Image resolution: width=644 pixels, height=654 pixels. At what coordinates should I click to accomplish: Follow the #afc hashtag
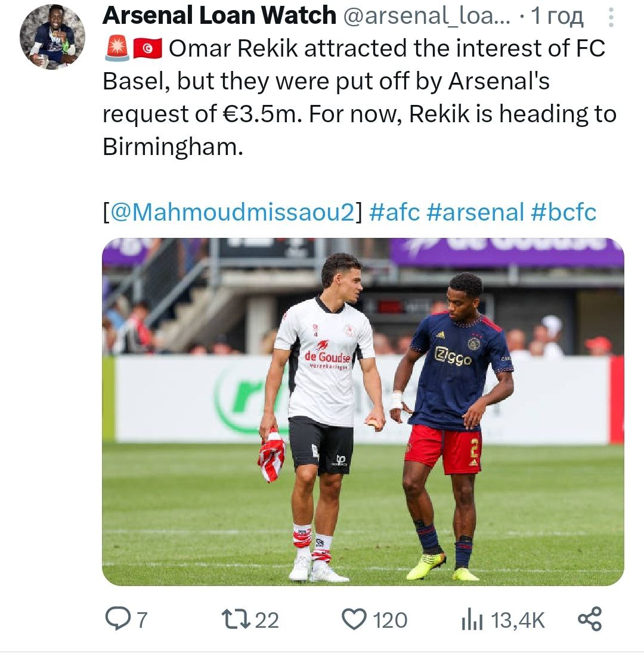(x=395, y=212)
